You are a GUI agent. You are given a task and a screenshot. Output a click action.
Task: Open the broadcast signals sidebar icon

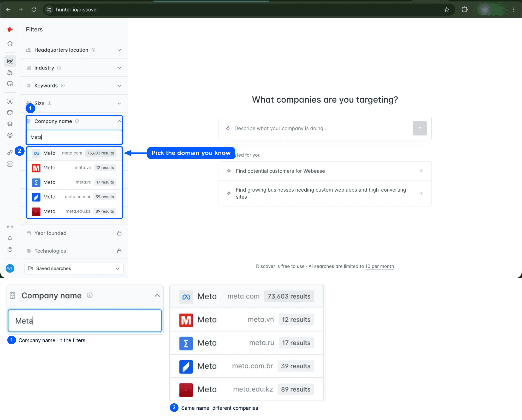click(x=10, y=227)
